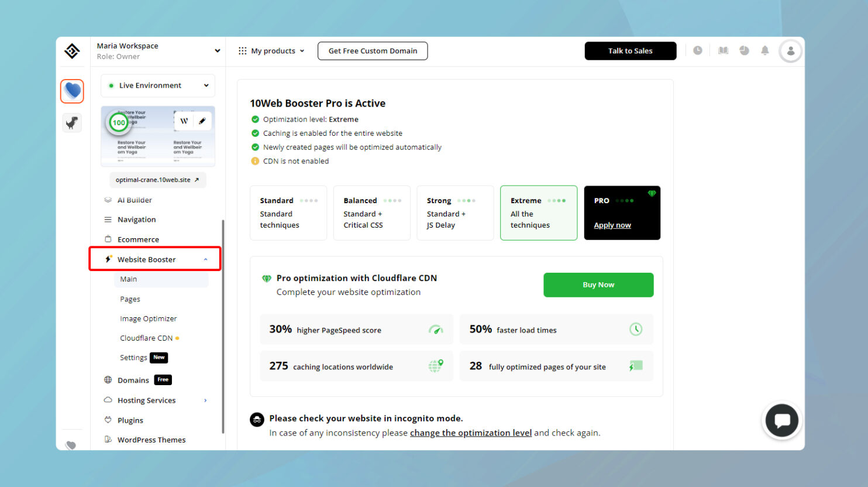Viewport: 868px width, 487px height.
Task: Open the notifications bell
Action: tap(764, 51)
